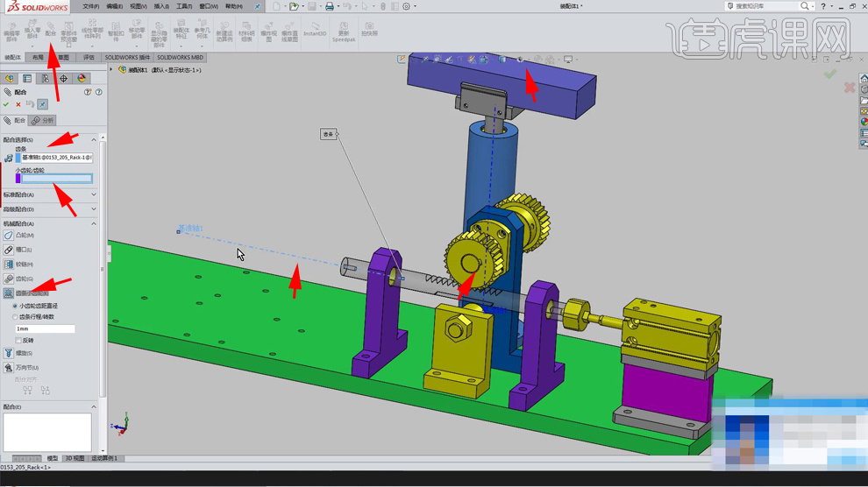
Task: Click the print icon in title bar
Action: click(x=330, y=6)
